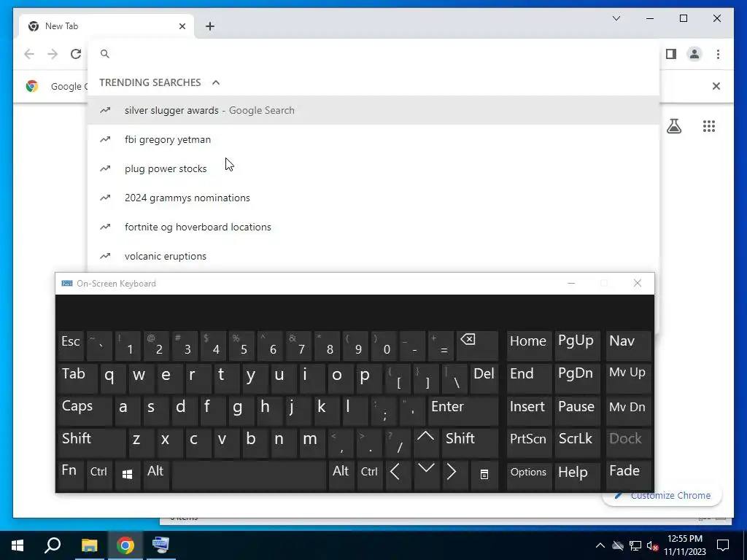Screen dimensions: 747x560
Task: Select '2024 grammys nominations' suggestion
Action: [x=373, y=198]
